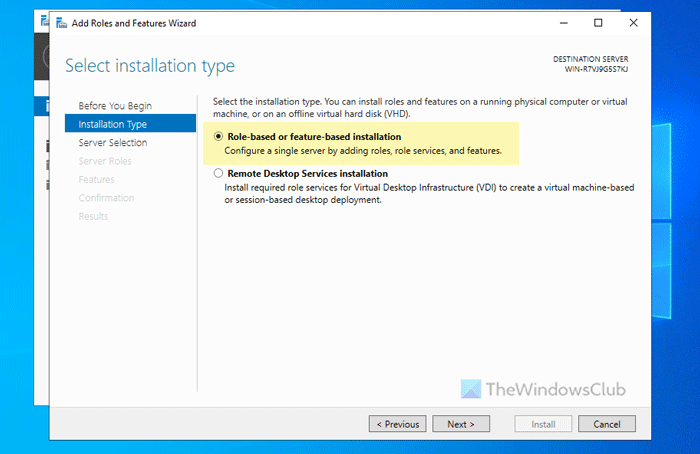
Task: Close the Add Roles and Features Wizard
Action: pyautogui.click(x=633, y=23)
